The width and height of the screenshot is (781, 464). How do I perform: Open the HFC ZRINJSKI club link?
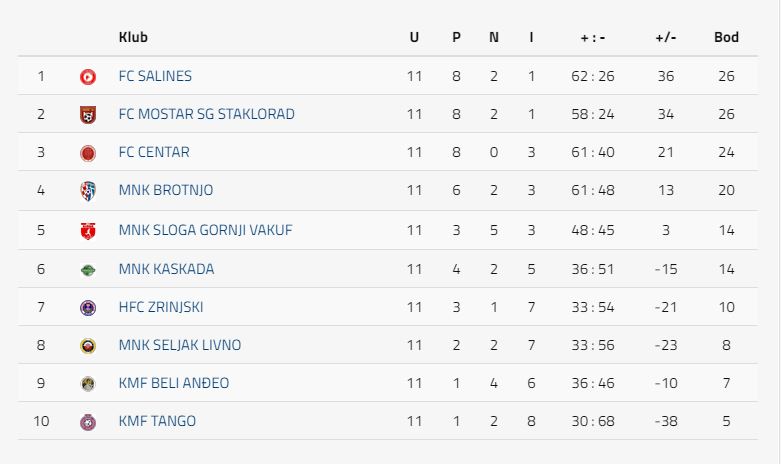[161, 307]
